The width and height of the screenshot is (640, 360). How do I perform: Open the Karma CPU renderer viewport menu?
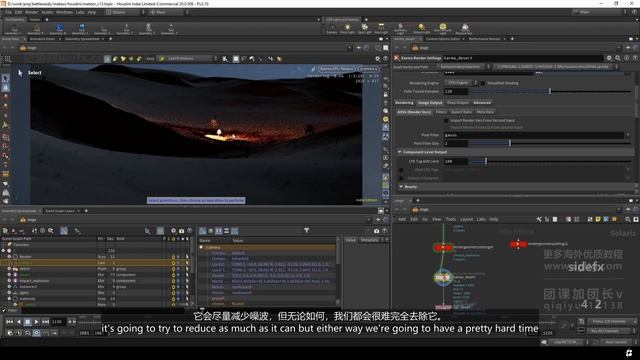(x=337, y=69)
